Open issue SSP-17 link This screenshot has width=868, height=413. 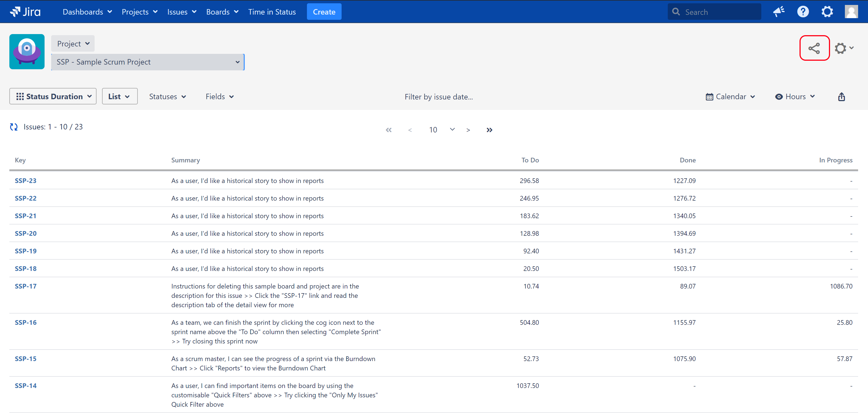[x=26, y=286]
